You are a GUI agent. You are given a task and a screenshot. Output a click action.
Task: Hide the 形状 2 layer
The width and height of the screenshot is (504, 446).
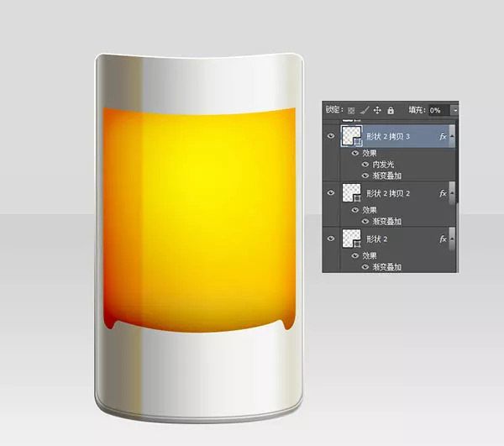[x=331, y=239]
